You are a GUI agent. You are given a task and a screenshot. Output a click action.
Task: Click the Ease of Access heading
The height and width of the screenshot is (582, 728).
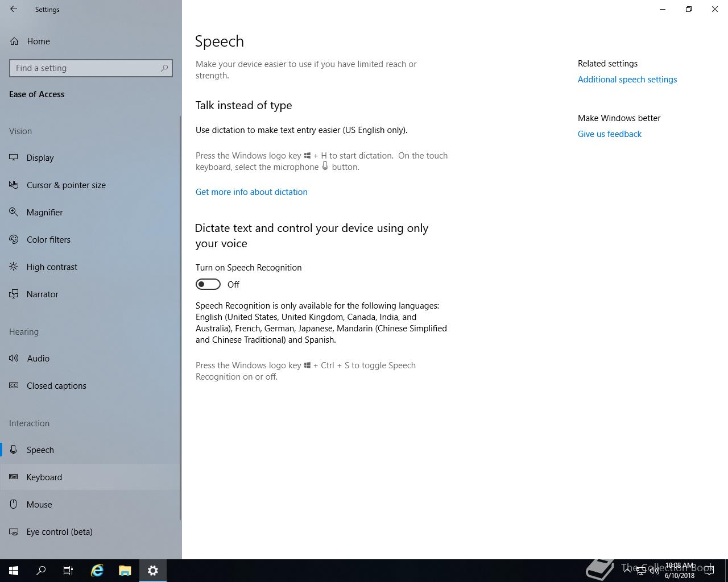tap(37, 94)
